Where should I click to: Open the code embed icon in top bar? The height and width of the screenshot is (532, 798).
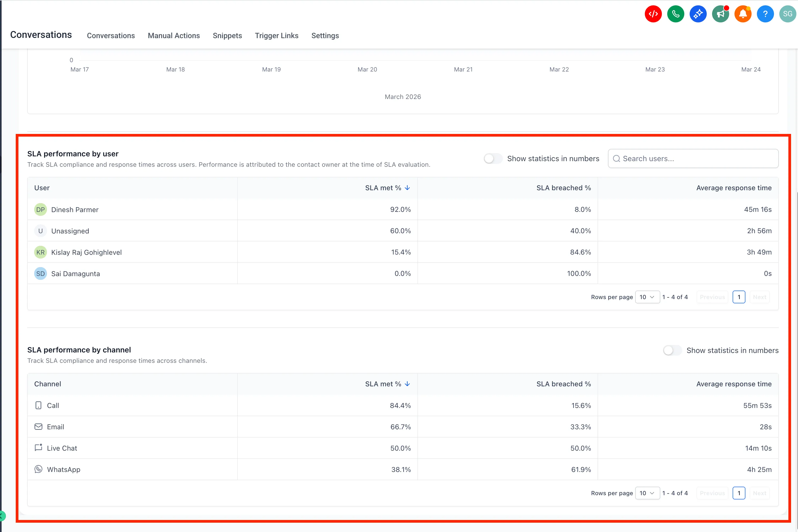[653, 14]
